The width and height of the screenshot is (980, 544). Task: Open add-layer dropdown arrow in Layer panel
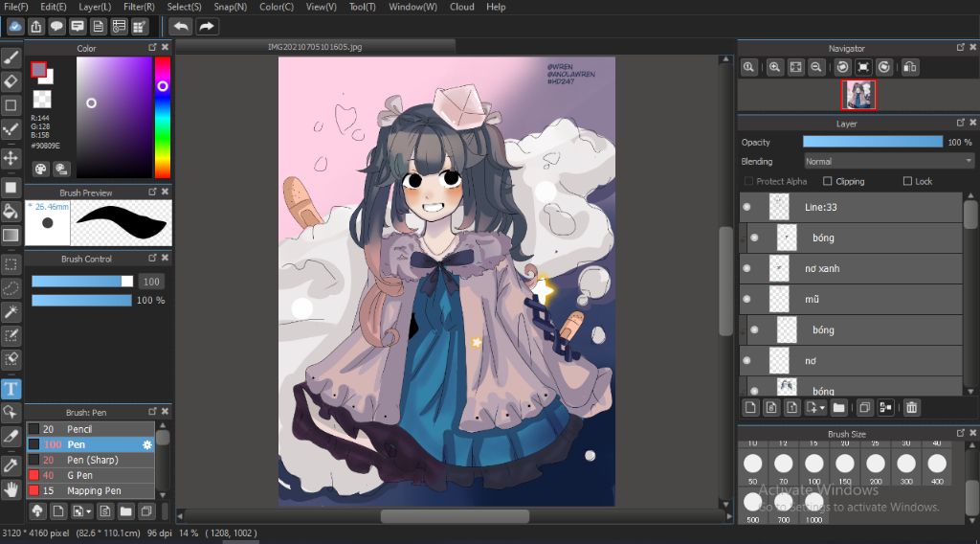(822, 408)
